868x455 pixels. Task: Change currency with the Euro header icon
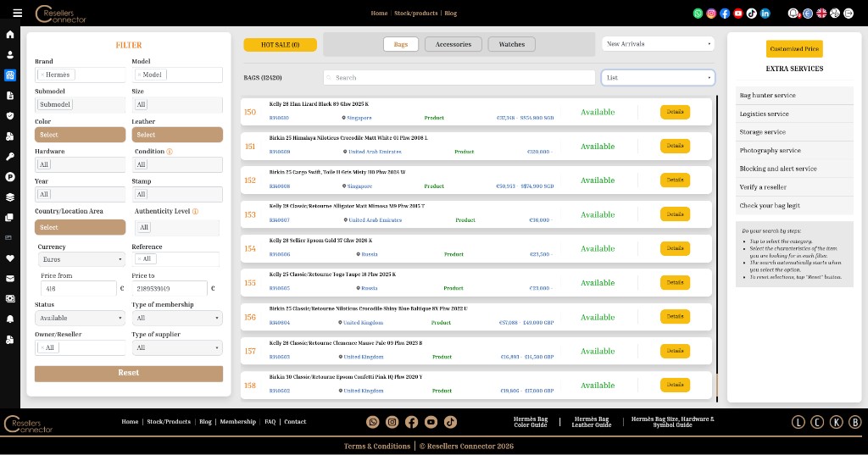(x=808, y=14)
